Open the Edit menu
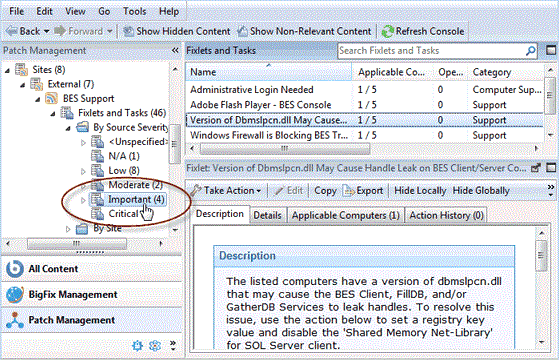The height and width of the screenshot is (360, 559). [x=44, y=11]
